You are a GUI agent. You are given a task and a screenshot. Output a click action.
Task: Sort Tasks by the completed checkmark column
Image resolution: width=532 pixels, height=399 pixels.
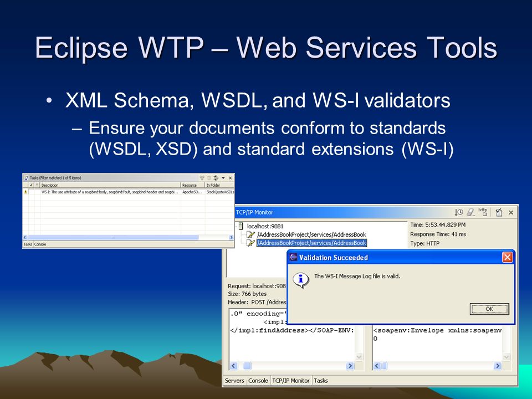pyautogui.click(x=32, y=185)
